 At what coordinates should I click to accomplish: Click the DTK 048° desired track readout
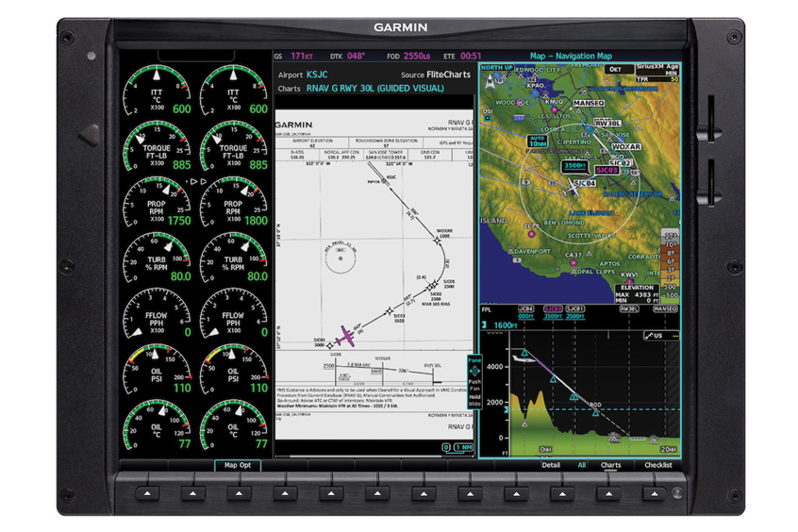[x=347, y=56]
